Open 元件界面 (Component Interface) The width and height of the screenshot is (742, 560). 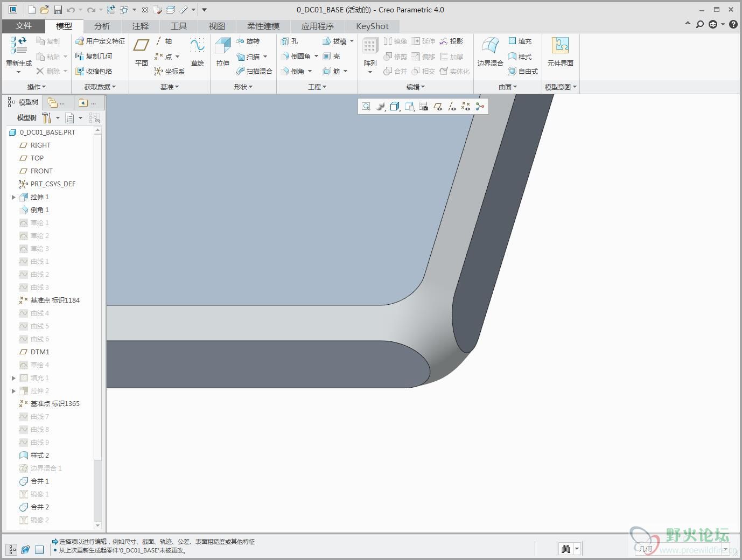(x=561, y=52)
